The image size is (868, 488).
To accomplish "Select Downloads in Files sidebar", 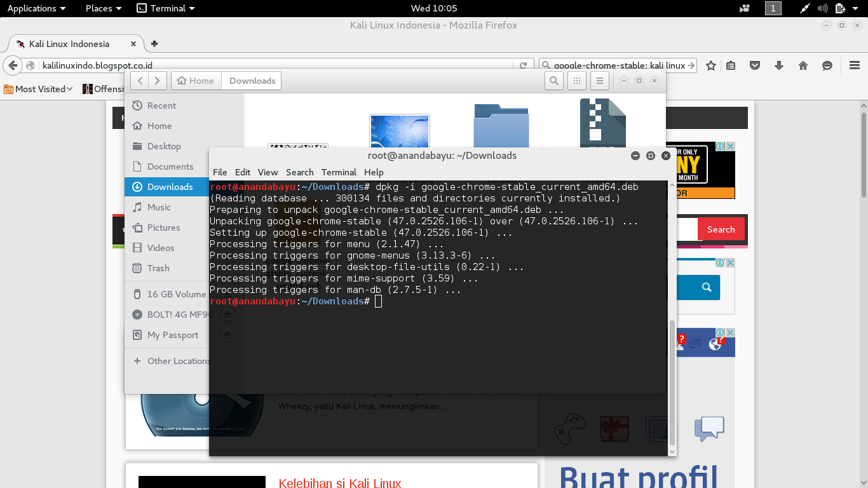I will tap(166, 187).
